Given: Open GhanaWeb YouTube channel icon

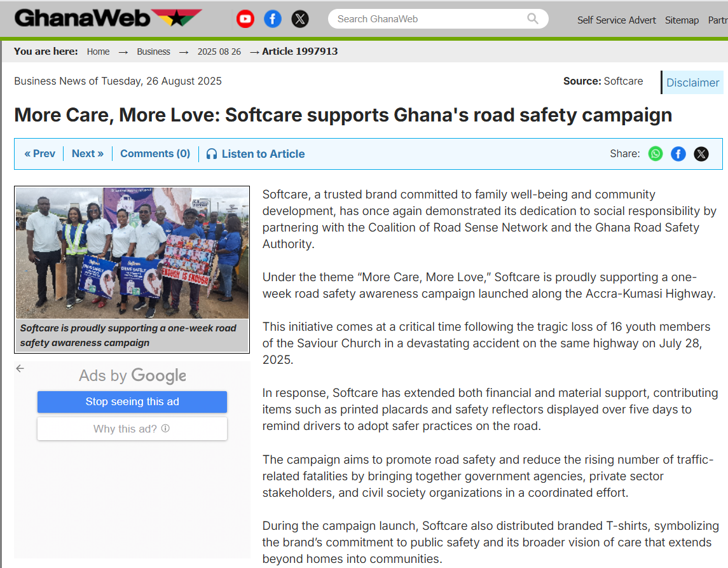Looking at the screenshot, I should (245, 19).
